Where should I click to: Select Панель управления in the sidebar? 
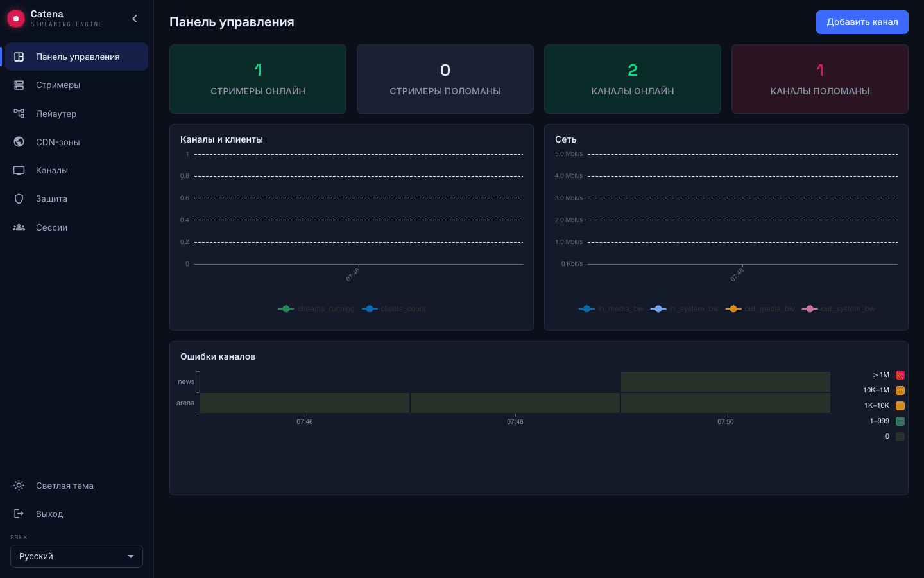click(x=76, y=57)
